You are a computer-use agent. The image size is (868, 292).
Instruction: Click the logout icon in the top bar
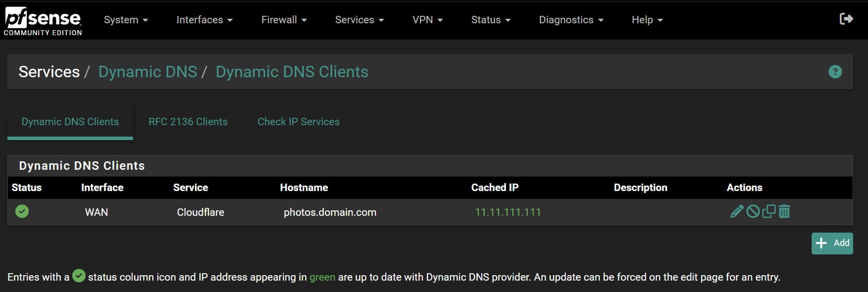click(846, 19)
